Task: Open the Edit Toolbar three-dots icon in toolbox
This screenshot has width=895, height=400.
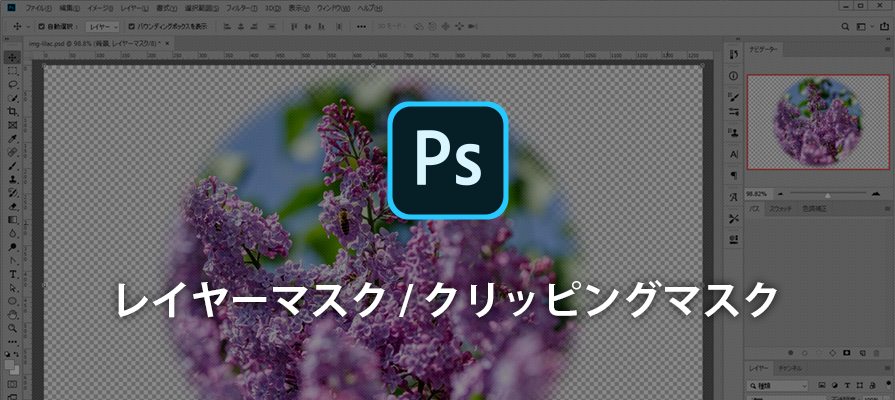Action: (x=13, y=342)
